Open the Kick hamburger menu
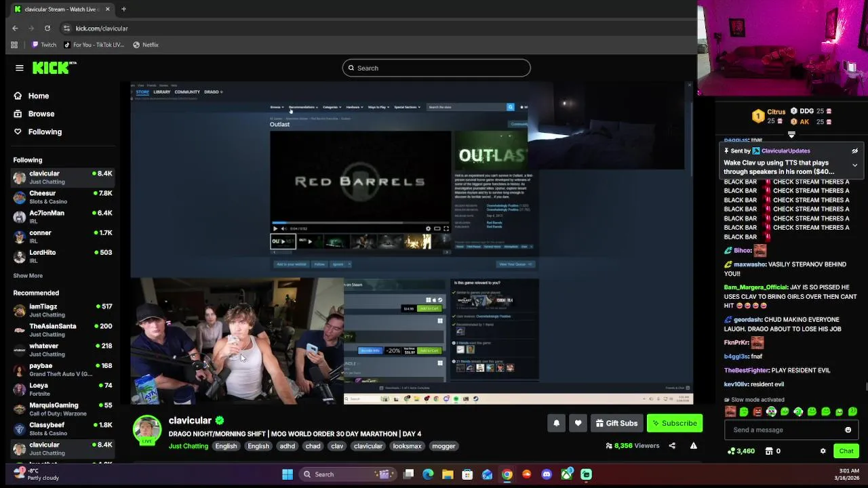The height and width of the screenshot is (488, 868). (x=20, y=68)
